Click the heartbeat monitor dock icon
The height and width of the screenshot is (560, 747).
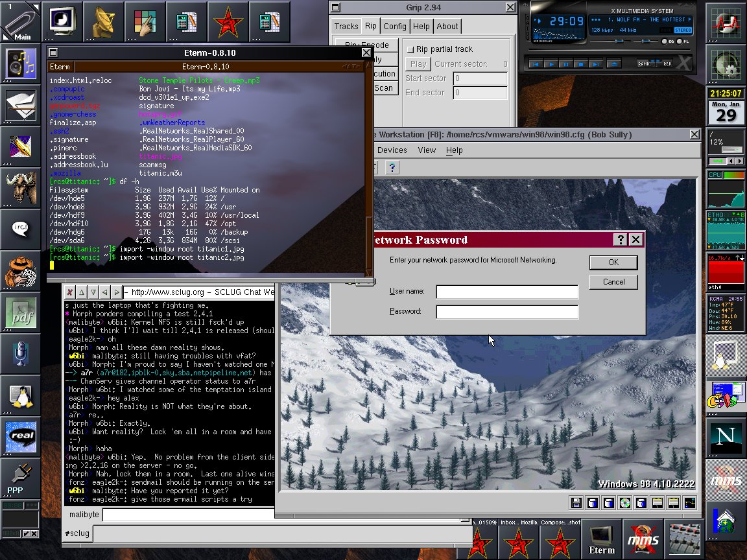726,23
